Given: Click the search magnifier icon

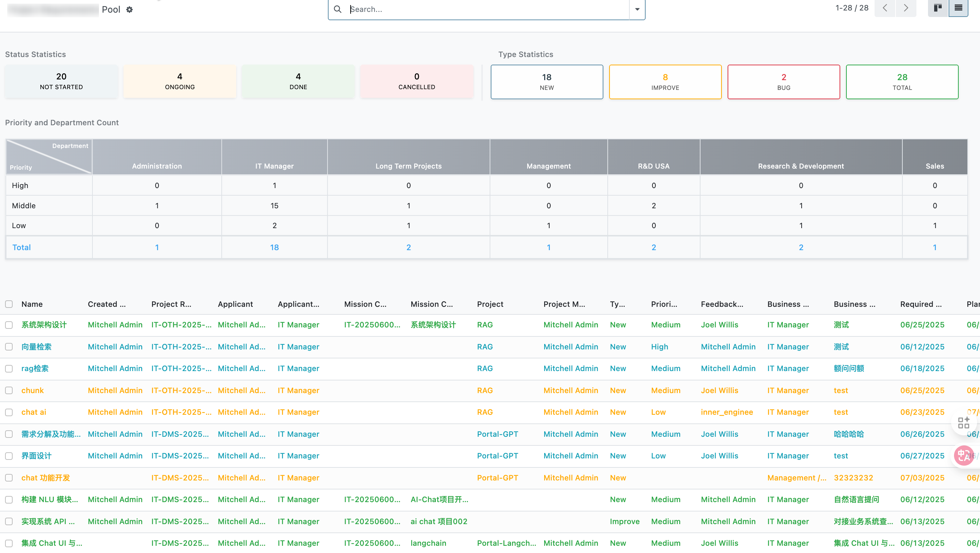Looking at the screenshot, I should pyautogui.click(x=338, y=9).
